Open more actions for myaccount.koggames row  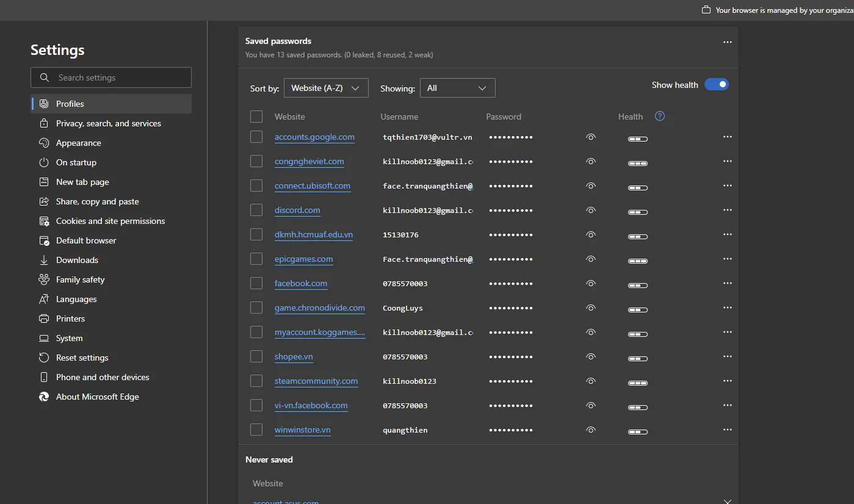(727, 332)
